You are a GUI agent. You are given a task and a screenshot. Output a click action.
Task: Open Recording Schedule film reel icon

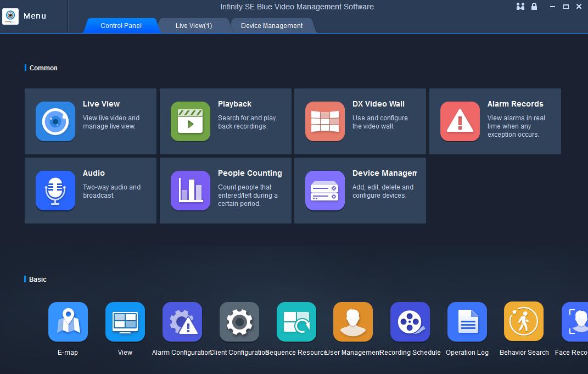pos(410,322)
